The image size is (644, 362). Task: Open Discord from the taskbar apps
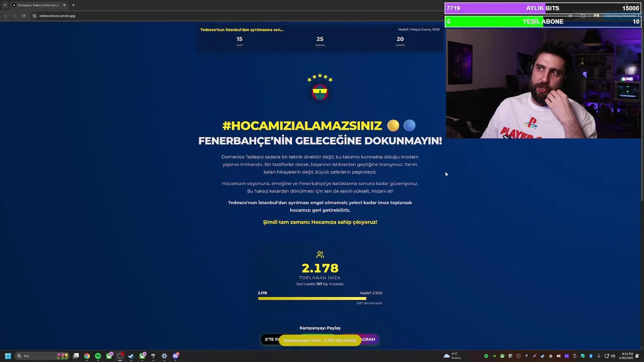pos(176,356)
